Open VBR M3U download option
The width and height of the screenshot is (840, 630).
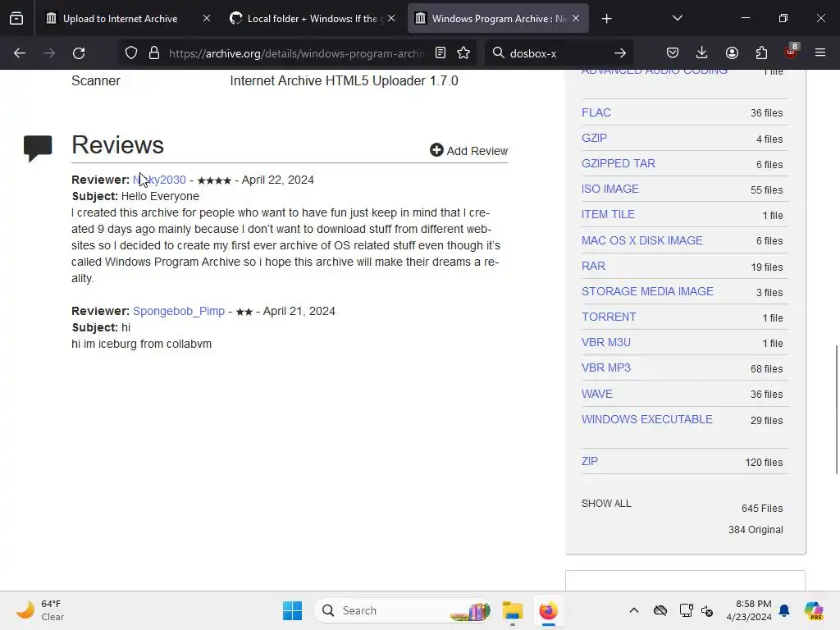tap(606, 342)
